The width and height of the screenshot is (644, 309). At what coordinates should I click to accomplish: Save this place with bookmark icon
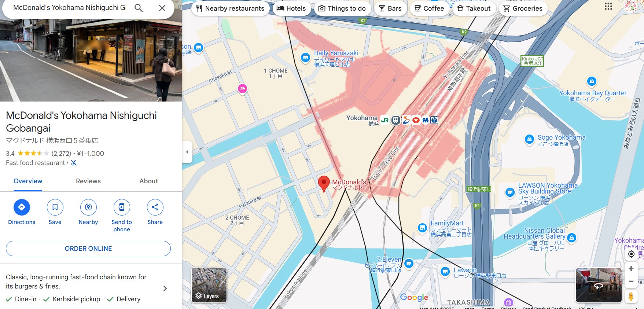point(55,207)
